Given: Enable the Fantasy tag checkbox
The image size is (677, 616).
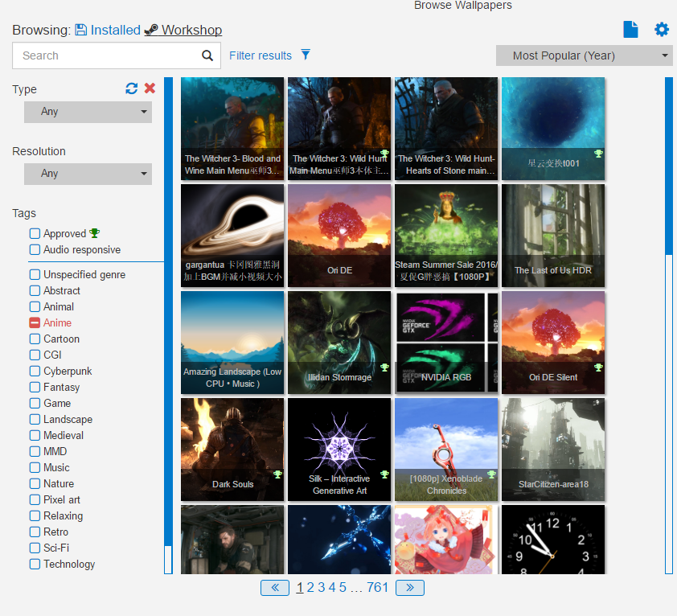Looking at the screenshot, I should click(x=35, y=387).
